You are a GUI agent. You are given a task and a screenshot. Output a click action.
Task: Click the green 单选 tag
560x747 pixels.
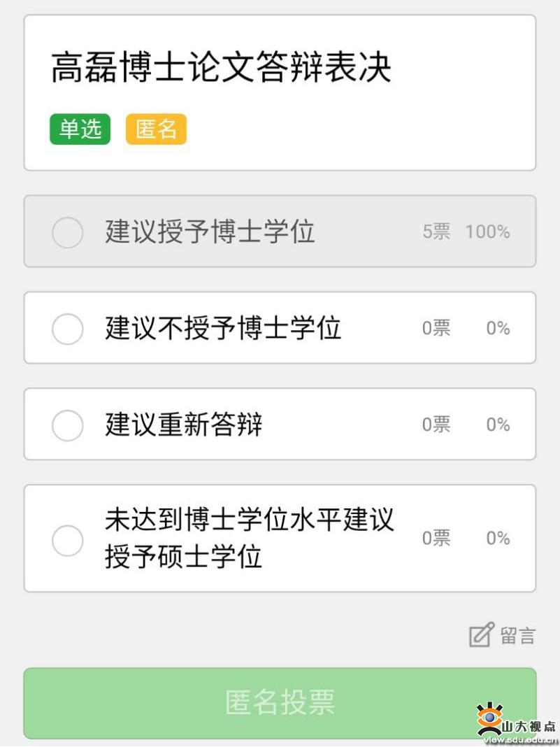(80, 129)
